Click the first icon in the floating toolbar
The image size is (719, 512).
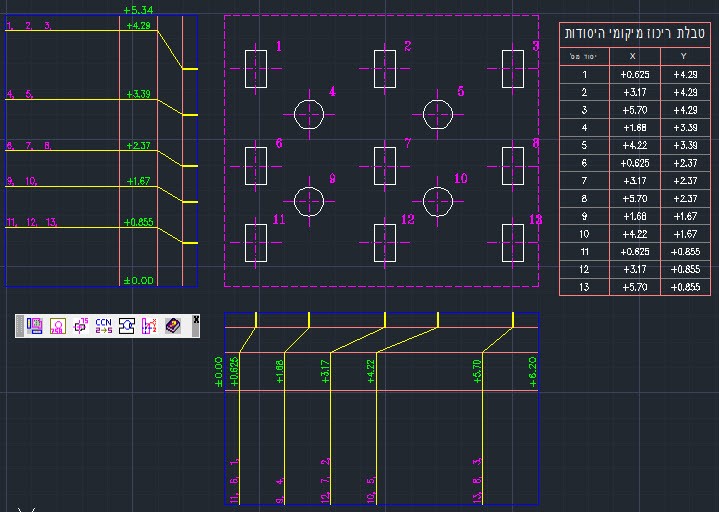point(36,326)
